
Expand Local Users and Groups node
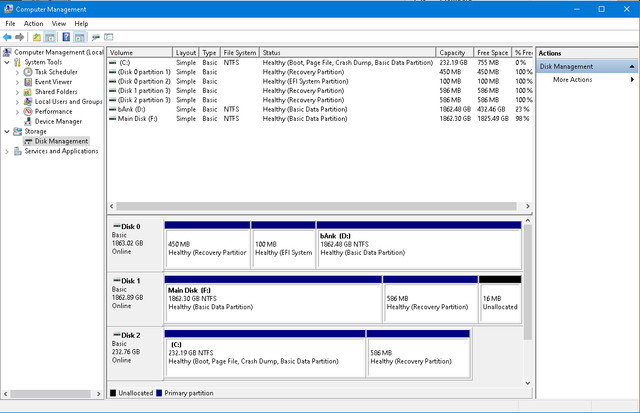coord(17,102)
